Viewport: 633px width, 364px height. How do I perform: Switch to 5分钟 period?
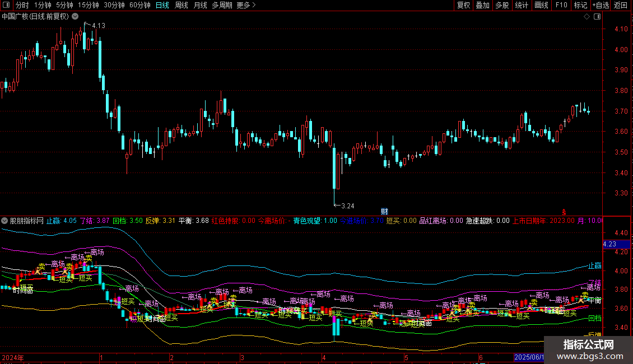pos(64,5)
